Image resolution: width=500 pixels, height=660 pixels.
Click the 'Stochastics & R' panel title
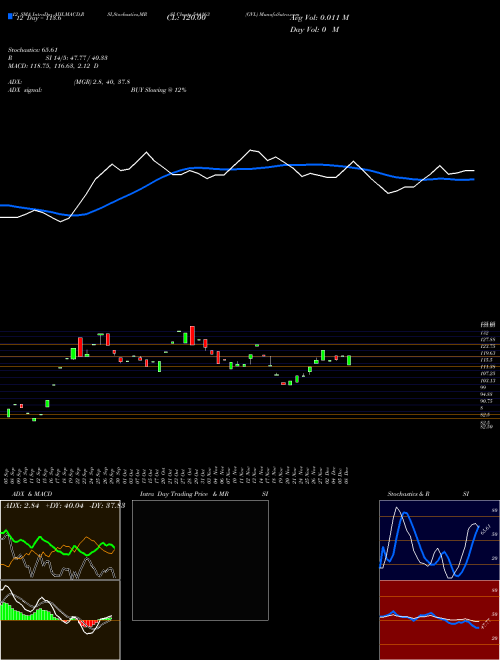click(x=409, y=494)
